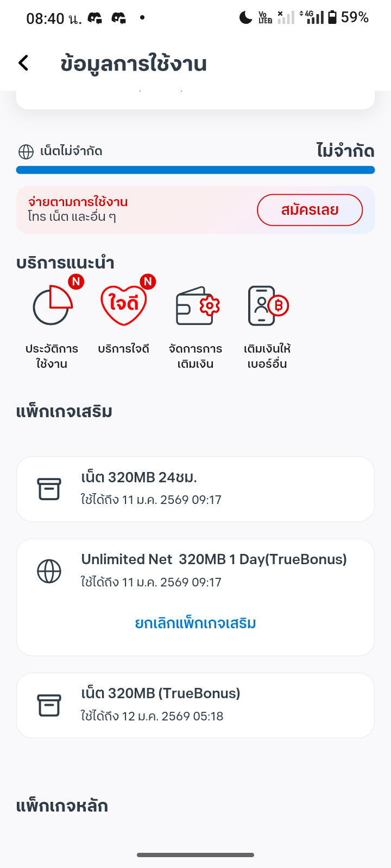Open เน็ต 320MB (TrueBonus) package card
This screenshot has height=868, width=391.
195,705
